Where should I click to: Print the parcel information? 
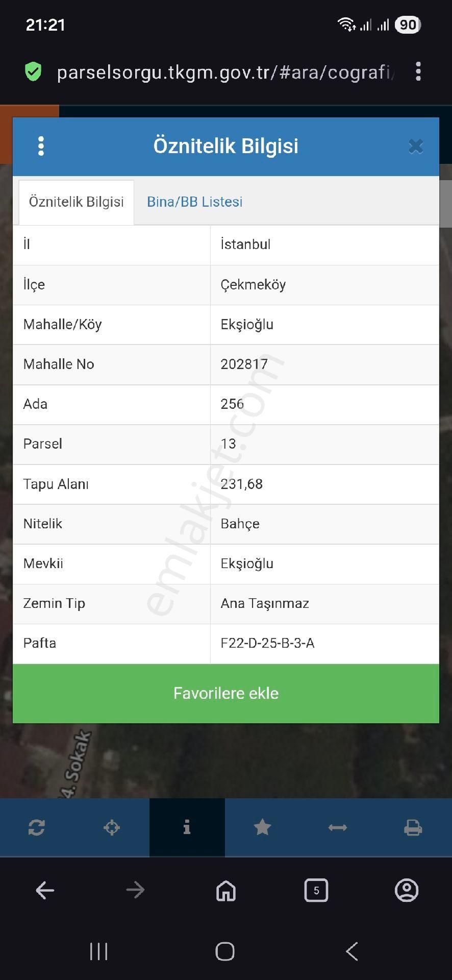pos(413,827)
